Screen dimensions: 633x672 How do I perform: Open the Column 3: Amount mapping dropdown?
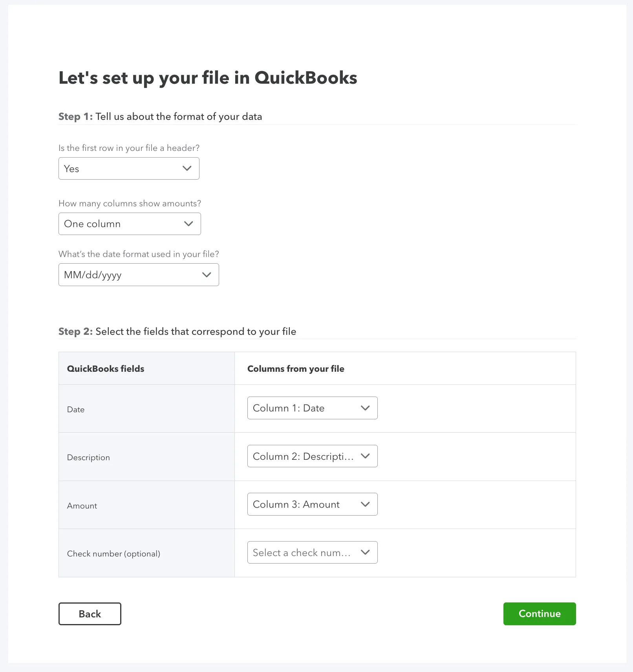point(313,504)
